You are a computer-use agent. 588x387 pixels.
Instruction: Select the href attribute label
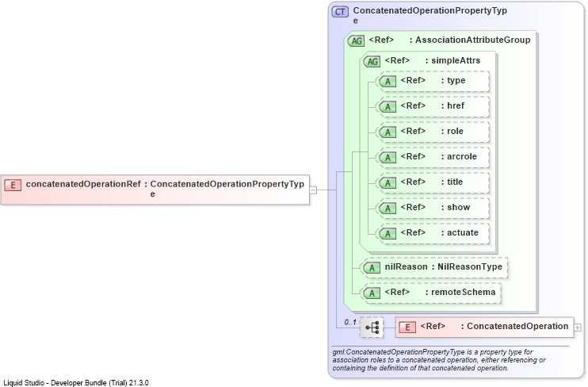(456, 105)
